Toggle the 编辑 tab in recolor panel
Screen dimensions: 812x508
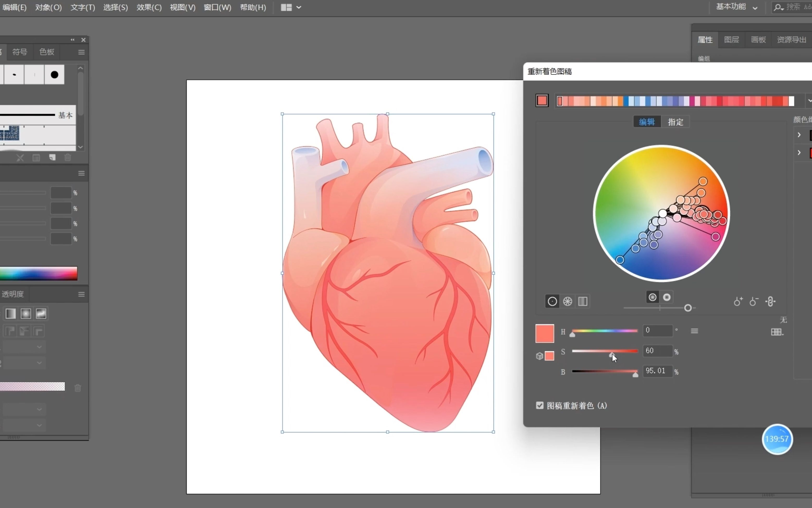[x=646, y=122]
